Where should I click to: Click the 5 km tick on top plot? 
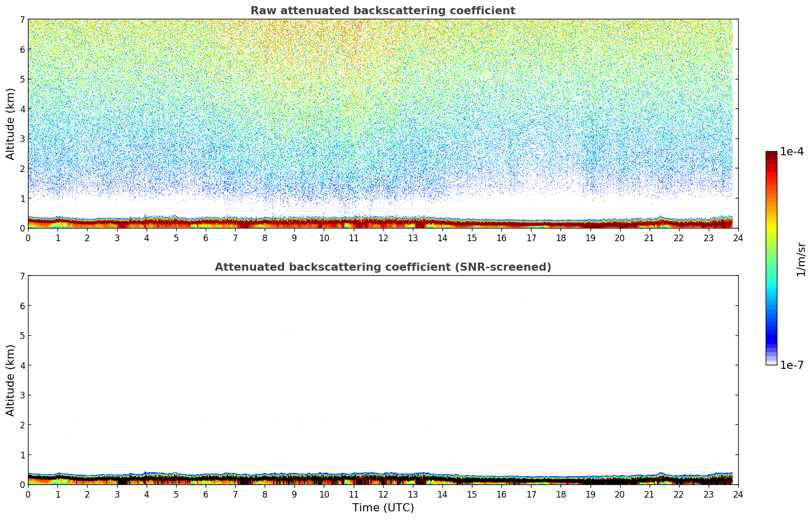22,79
